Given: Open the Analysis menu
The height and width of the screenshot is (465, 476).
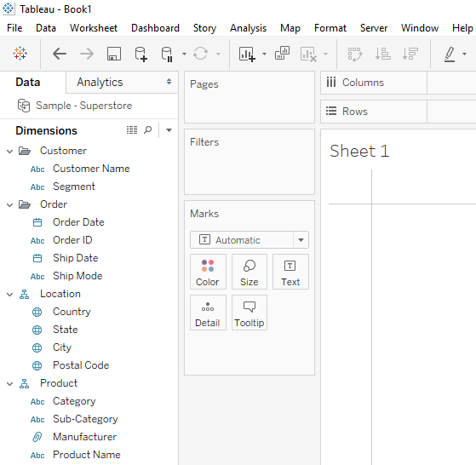Looking at the screenshot, I should [248, 28].
